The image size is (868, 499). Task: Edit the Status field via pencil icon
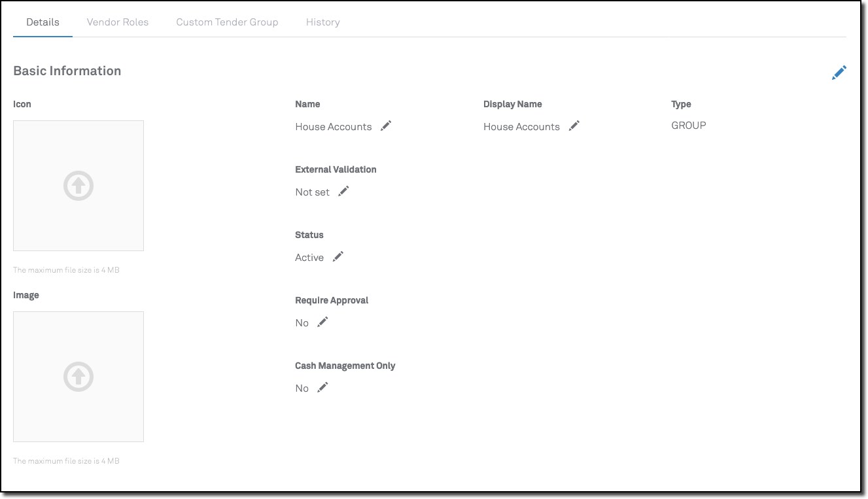[338, 256]
